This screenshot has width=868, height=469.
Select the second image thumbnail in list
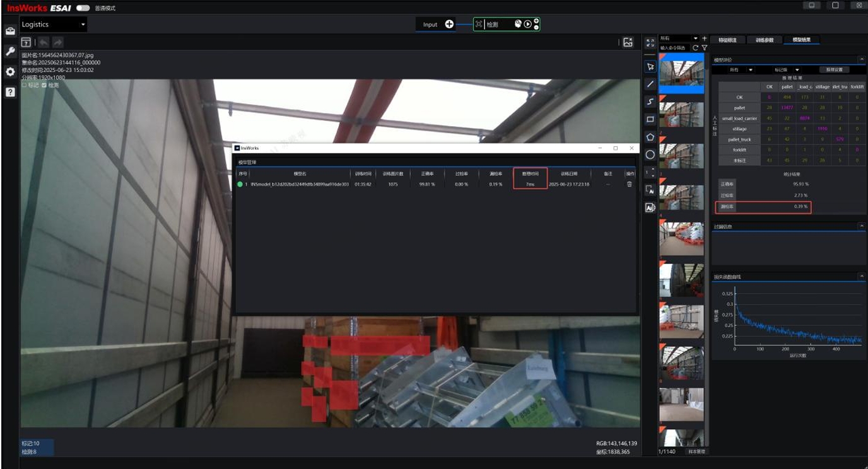[681, 115]
